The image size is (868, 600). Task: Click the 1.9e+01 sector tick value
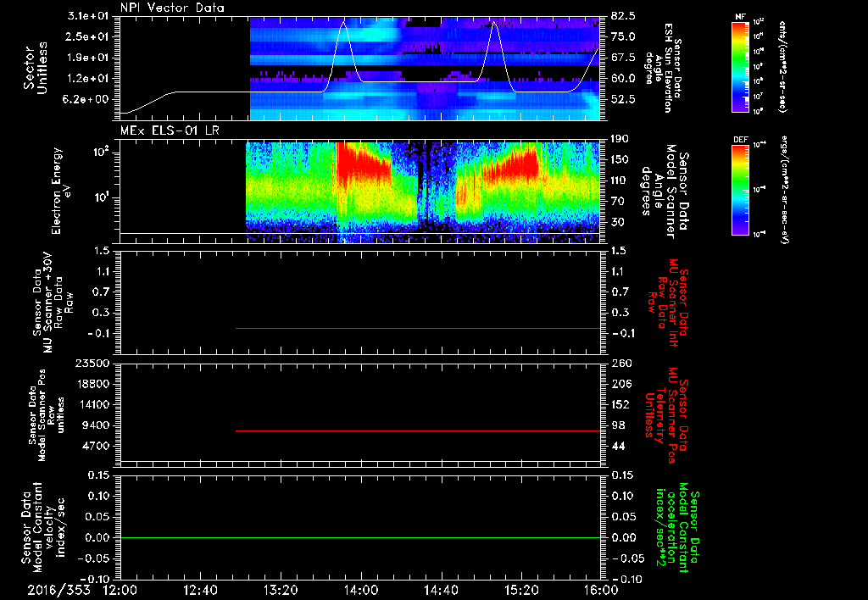87,58
